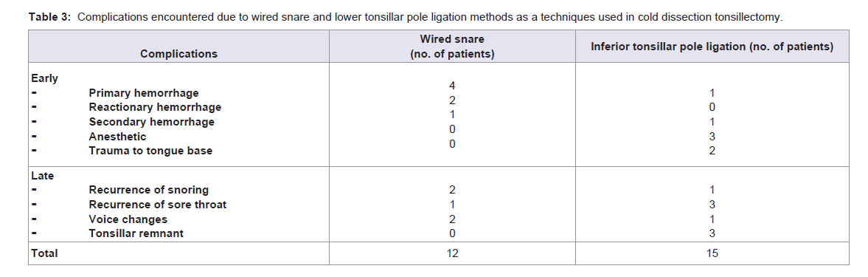
Task: Select the Voice changes row label
Action: 128,219
